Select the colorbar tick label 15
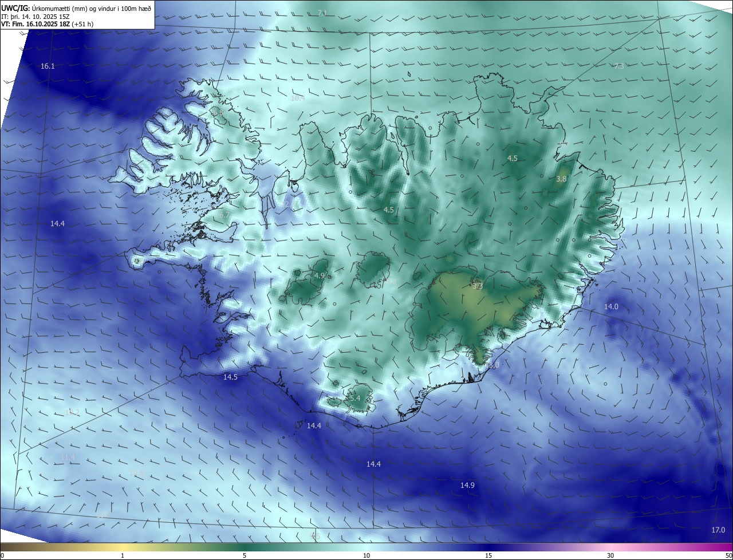The image size is (733, 560). pos(488,555)
